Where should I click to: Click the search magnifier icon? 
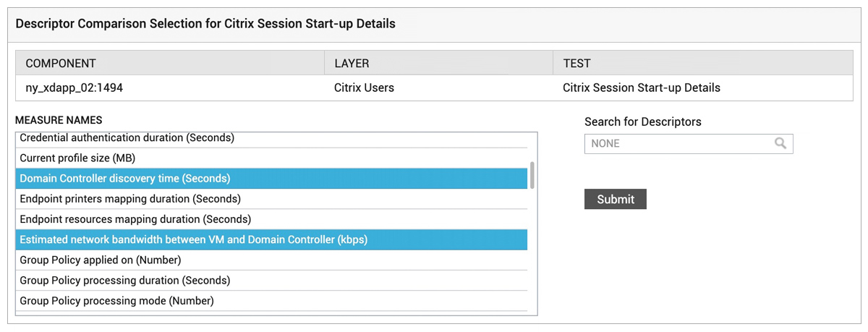coord(780,143)
